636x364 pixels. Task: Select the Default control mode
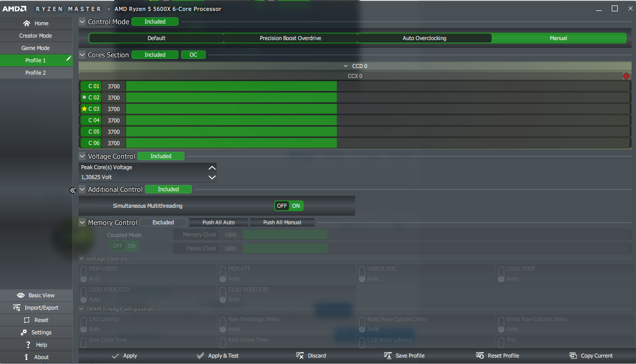[x=156, y=38]
